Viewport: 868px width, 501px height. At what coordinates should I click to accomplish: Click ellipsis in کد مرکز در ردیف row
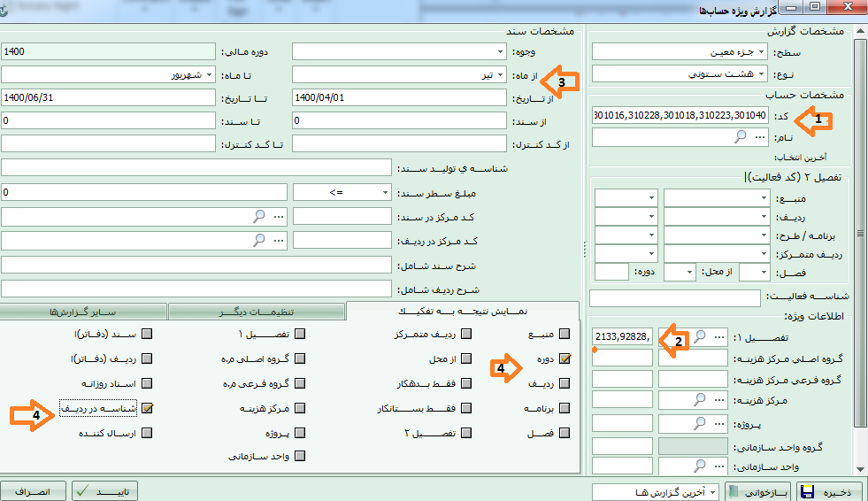point(279,240)
